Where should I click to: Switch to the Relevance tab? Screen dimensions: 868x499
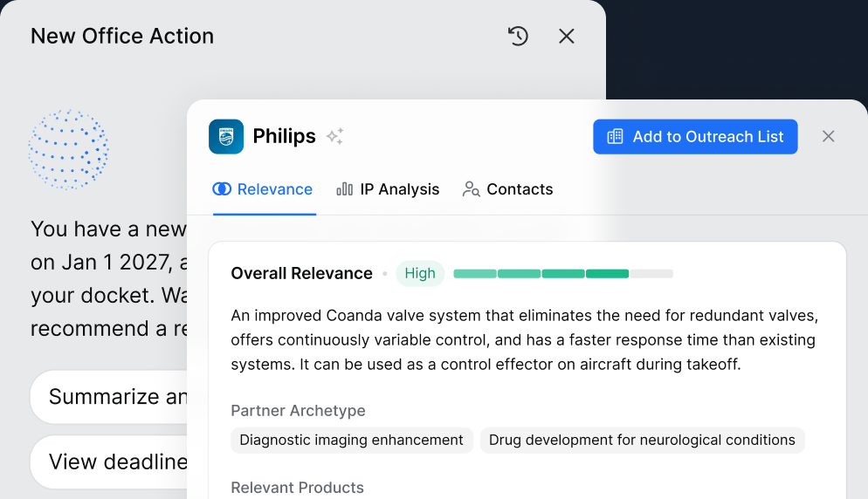263,189
